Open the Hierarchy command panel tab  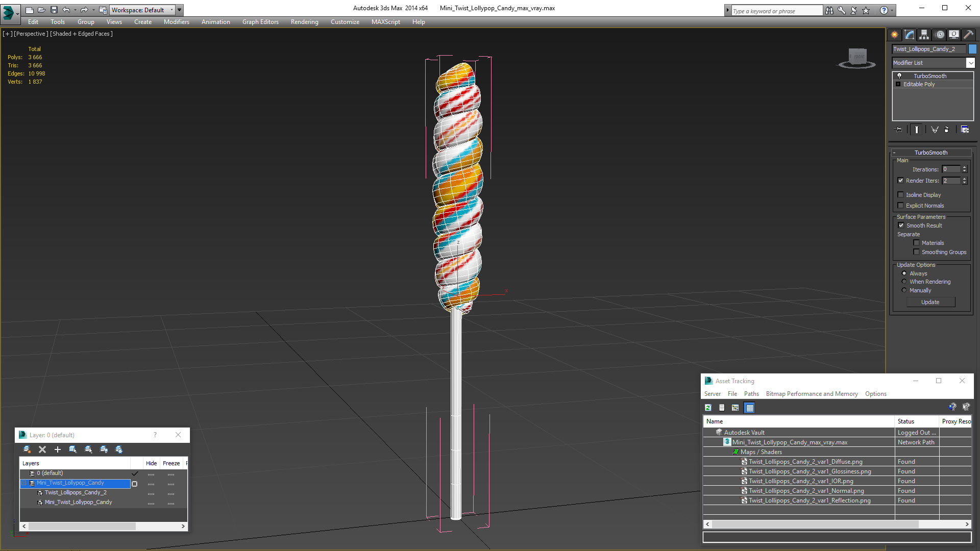click(924, 35)
